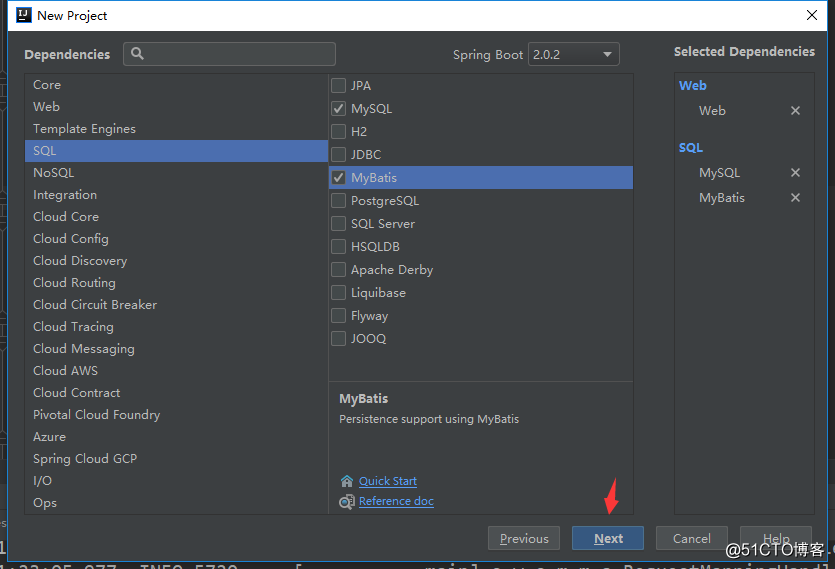Select Pivotal Cloud Foundry category

click(x=176, y=414)
